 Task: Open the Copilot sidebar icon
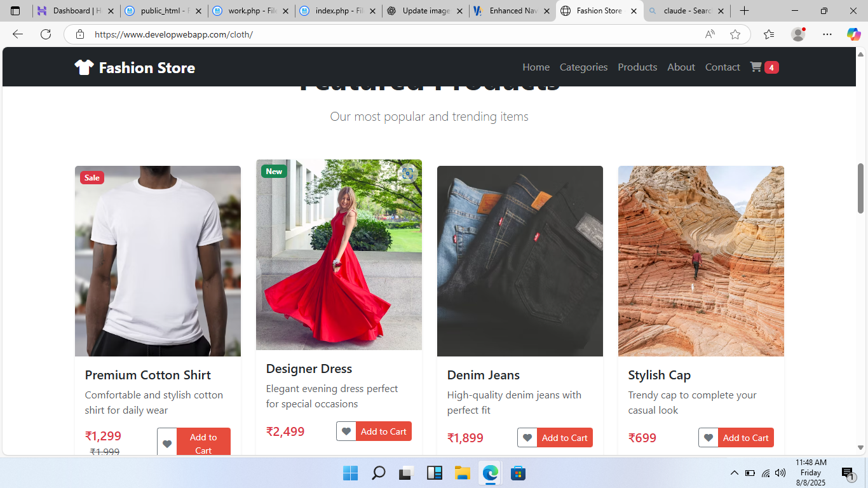pos(853,34)
